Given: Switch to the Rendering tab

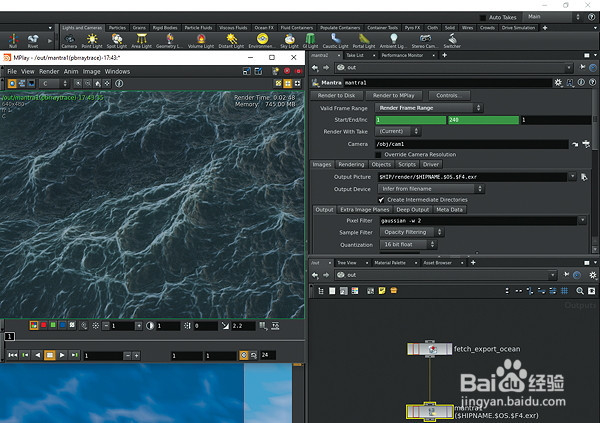Looking at the screenshot, I should pyautogui.click(x=351, y=164).
